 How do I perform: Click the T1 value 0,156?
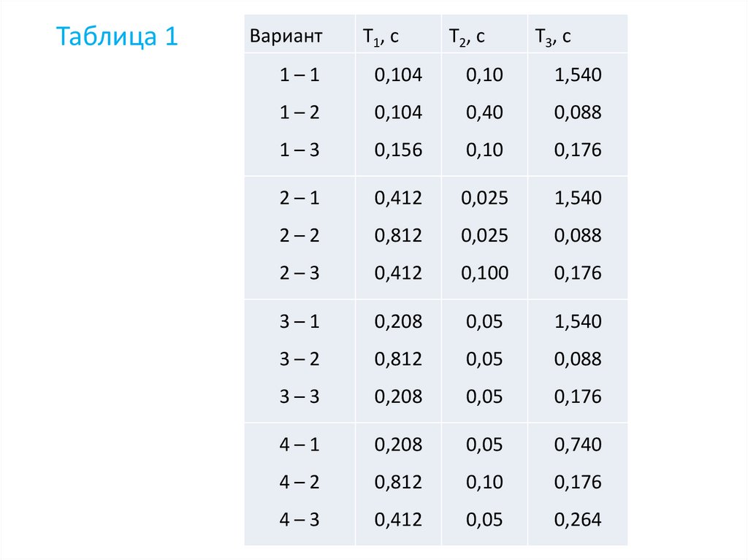(398, 150)
